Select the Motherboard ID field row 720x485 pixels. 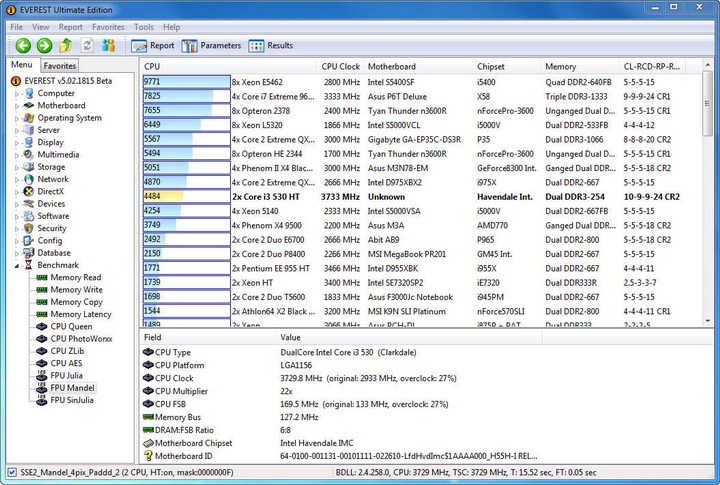pos(340,456)
